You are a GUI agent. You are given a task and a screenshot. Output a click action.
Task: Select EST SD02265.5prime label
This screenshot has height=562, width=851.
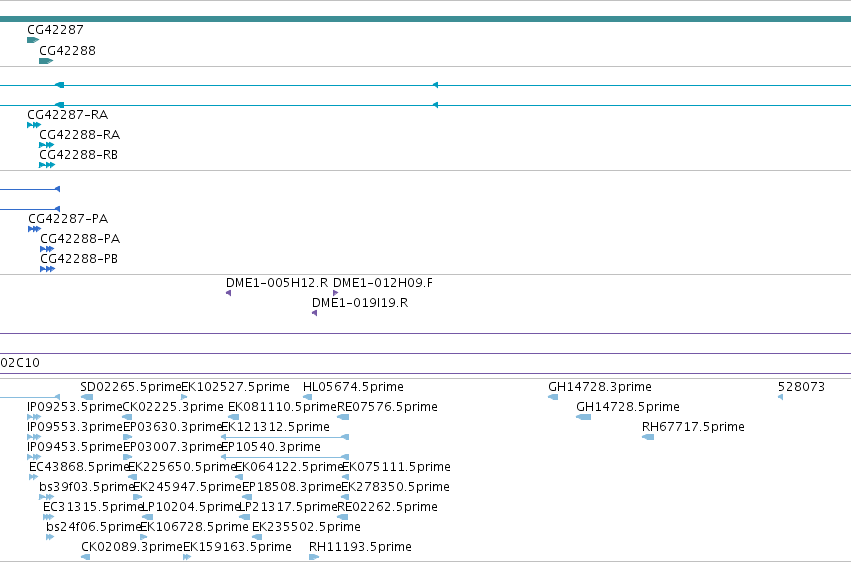pos(131,387)
